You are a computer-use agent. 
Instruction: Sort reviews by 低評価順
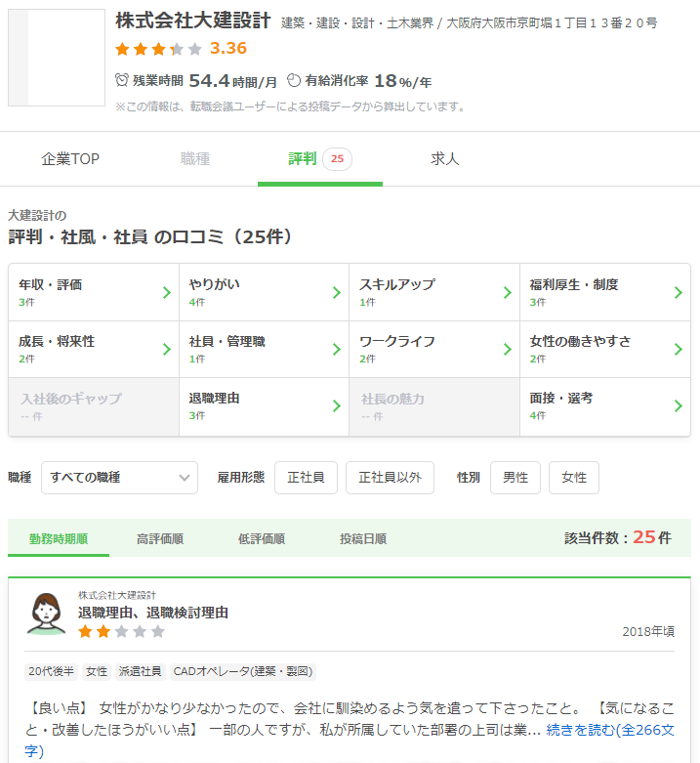[x=262, y=538]
